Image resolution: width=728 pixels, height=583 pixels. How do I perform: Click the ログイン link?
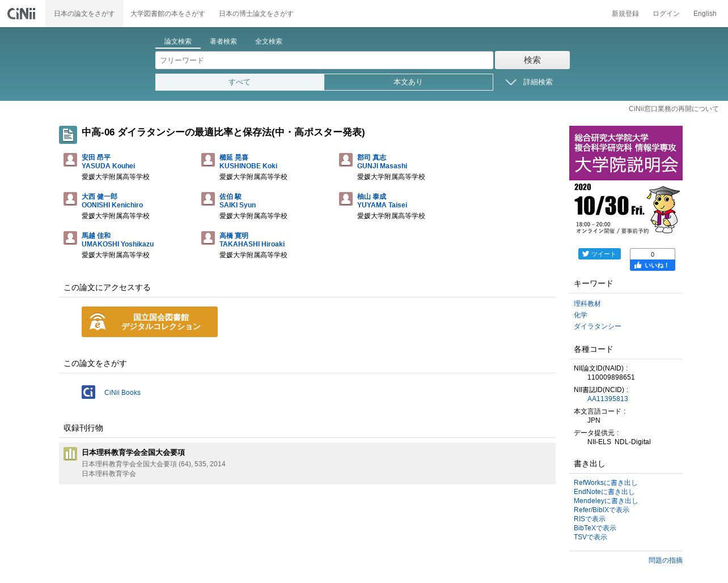(666, 14)
